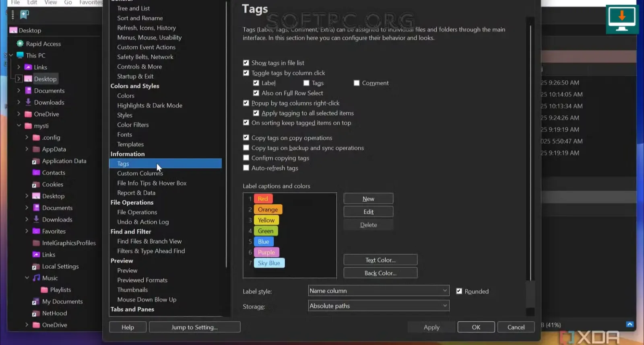Disable the Rounded label style checkbox
This screenshot has width=644, height=345.
coord(459,291)
